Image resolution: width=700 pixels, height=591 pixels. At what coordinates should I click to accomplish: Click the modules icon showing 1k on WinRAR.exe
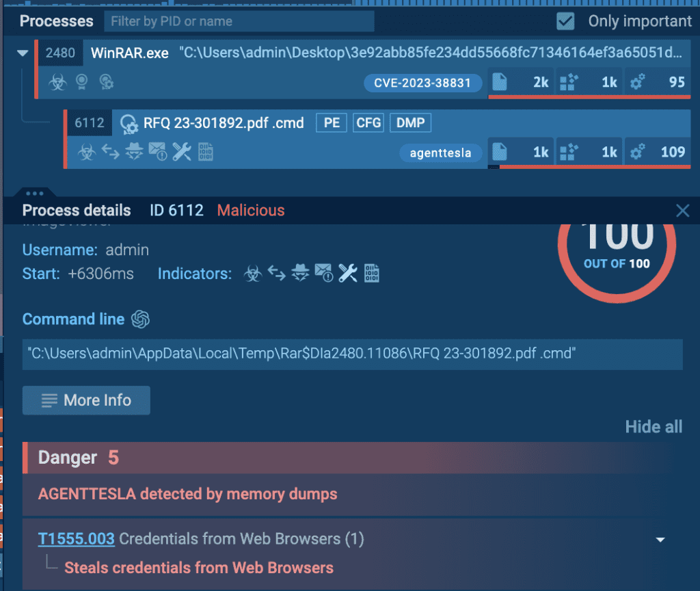pyautogui.click(x=569, y=83)
